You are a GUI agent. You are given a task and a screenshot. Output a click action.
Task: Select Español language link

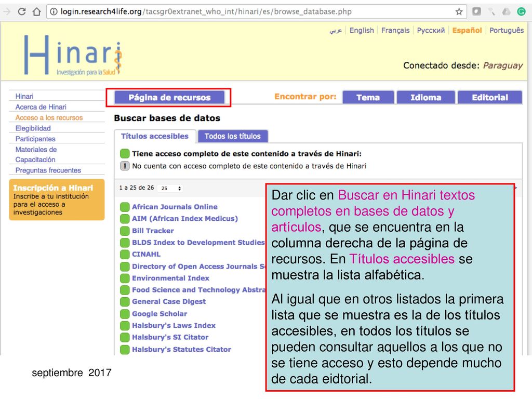pos(467,30)
